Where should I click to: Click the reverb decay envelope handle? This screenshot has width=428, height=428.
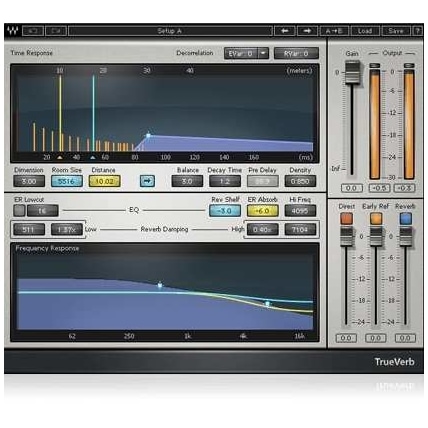pyautogui.click(x=148, y=136)
